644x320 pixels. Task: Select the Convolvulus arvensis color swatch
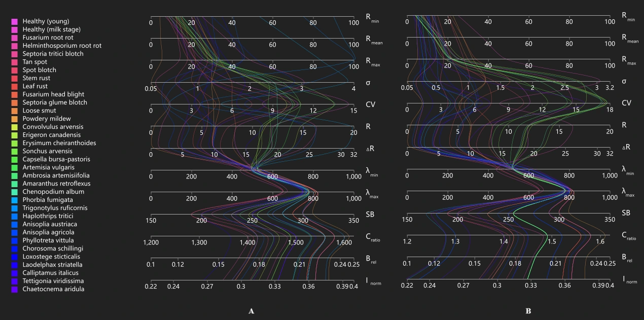pos(15,127)
